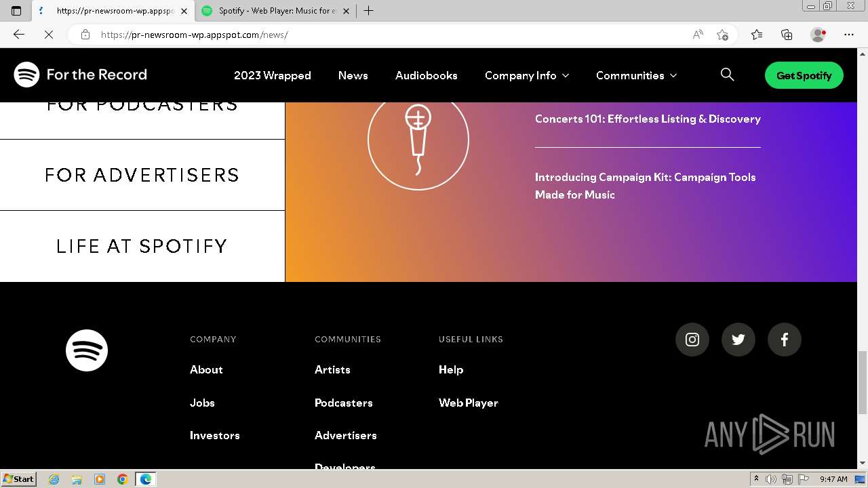Open the tab actions menu icon
The width and height of the screenshot is (868, 488).
pyautogui.click(x=16, y=11)
